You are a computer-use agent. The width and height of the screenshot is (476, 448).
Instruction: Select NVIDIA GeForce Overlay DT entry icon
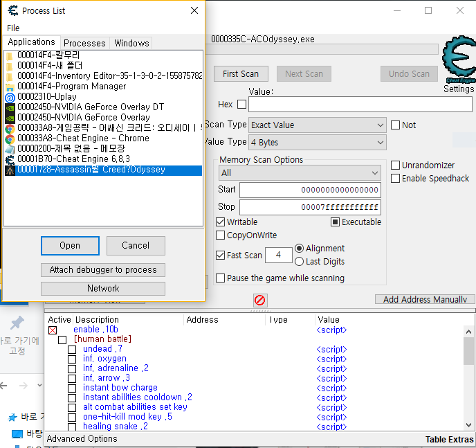tap(10, 107)
